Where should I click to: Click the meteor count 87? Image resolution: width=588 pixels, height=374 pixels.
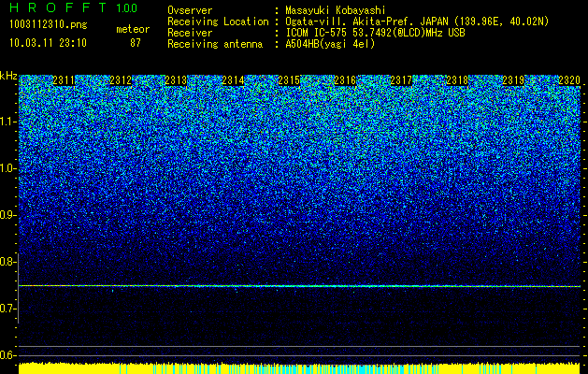[x=136, y=43]
